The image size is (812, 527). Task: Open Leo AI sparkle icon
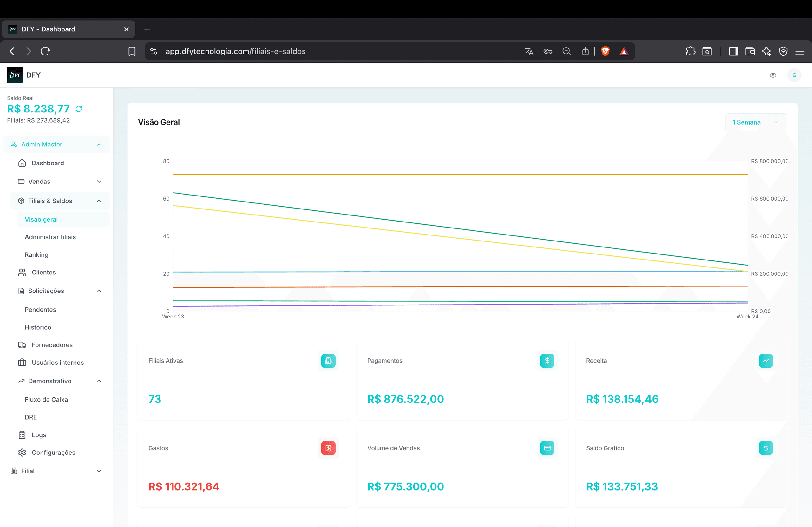[766, 51]
